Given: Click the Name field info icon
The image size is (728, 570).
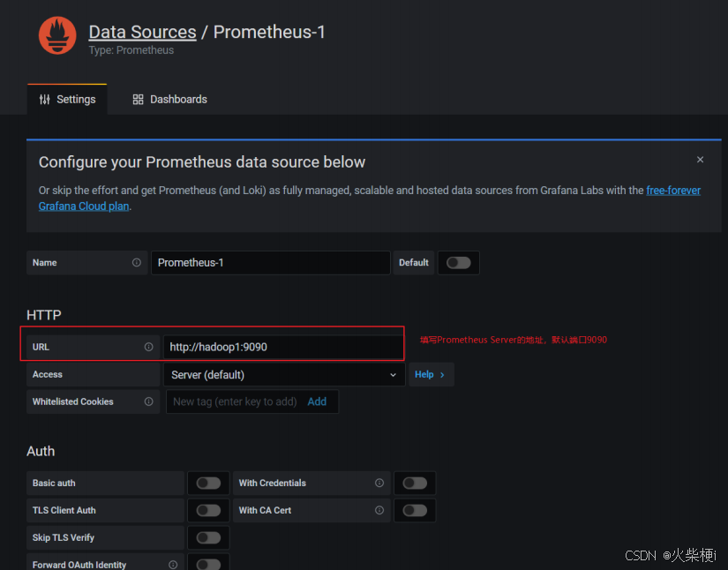Looking at the screenshot, I should pos(137,263).
